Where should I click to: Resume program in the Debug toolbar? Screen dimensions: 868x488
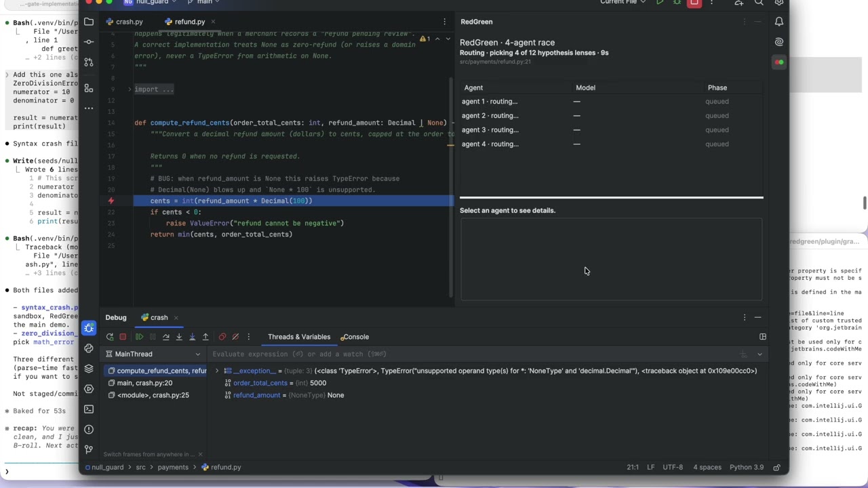139,337
